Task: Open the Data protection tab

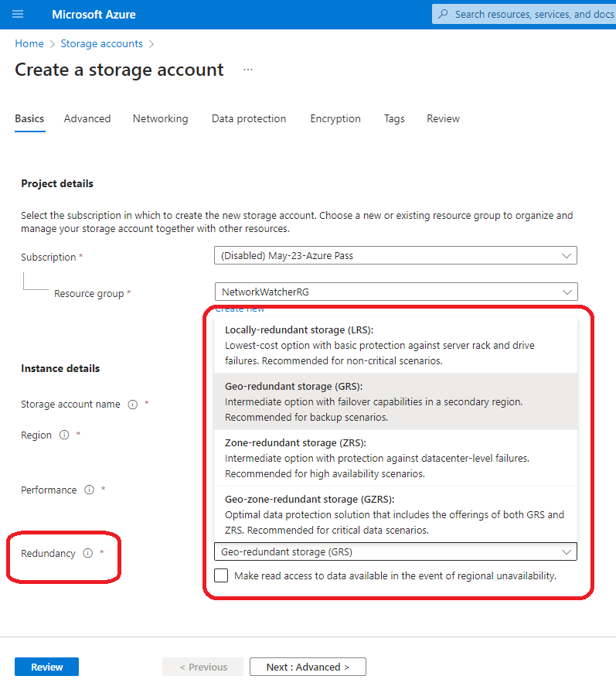Action: (249, 119)
